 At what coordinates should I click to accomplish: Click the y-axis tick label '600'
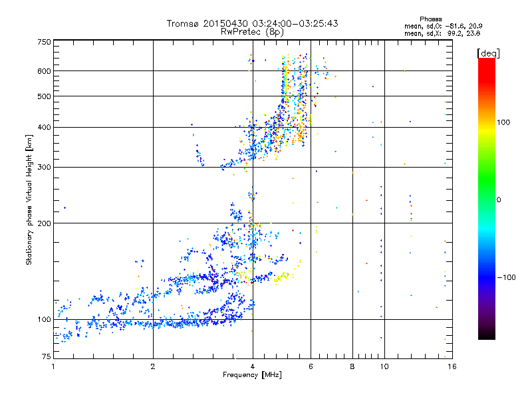coord(44,71)
